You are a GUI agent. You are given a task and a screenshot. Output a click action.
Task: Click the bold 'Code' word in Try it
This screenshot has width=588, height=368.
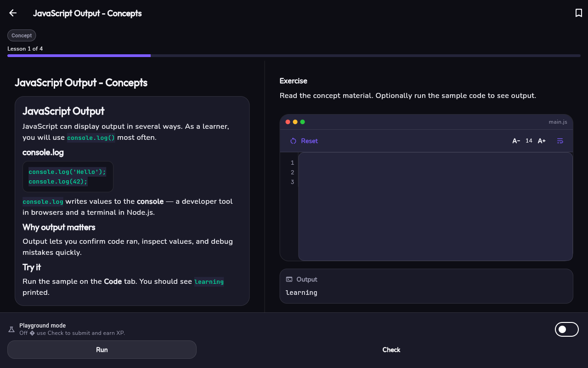[x=113, y=281]
